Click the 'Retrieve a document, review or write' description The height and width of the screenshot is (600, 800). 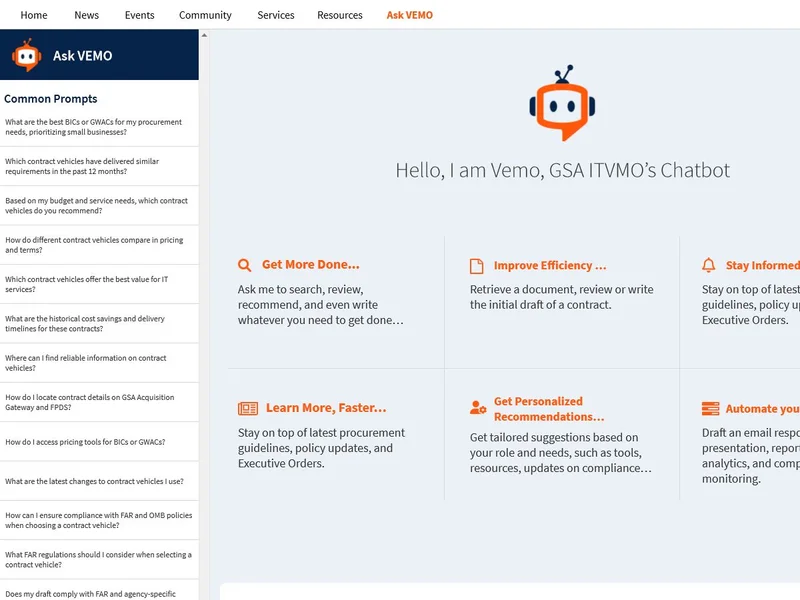(x=561, y=297)
